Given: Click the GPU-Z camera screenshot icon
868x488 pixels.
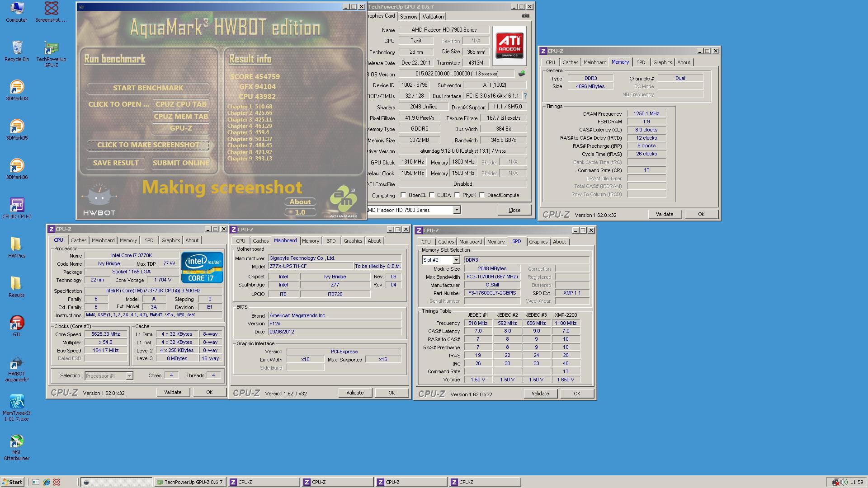Looking at the screenshot, I should click(525, 16).
